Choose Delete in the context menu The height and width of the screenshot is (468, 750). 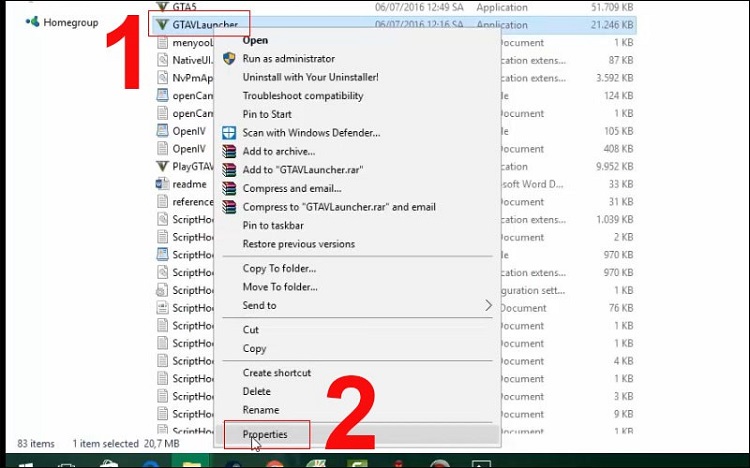pos(256,391)
